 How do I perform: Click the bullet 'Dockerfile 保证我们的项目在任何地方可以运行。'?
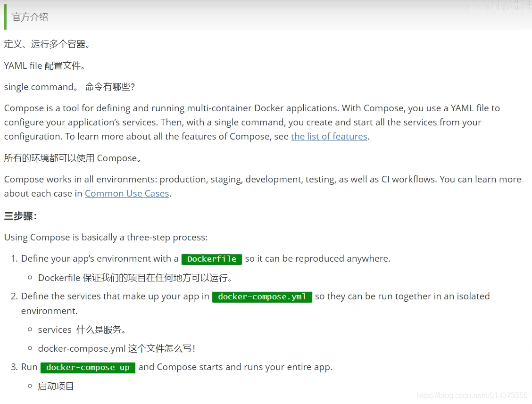(x=136, y=278)
